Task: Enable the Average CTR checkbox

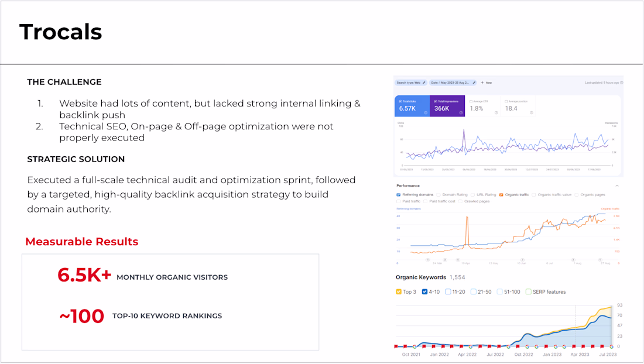Action: point(471,101)
